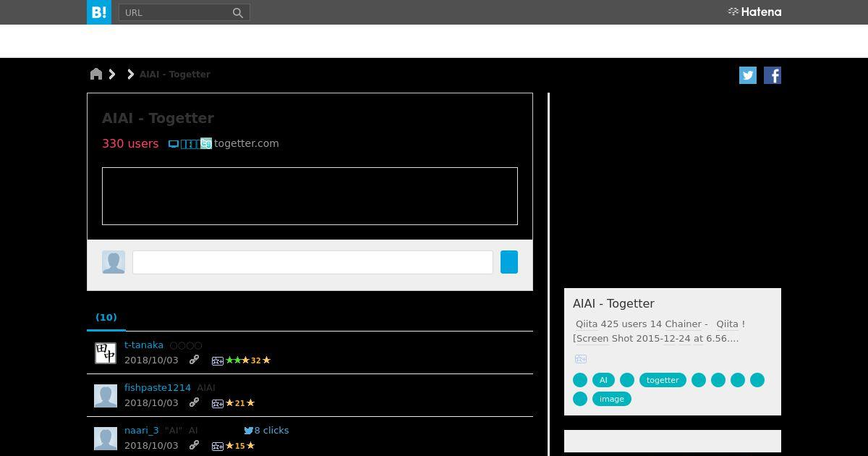Select the (10) comments tab
Image resolution: width=868 pixels, height=456 pixels.
(106, 317)
